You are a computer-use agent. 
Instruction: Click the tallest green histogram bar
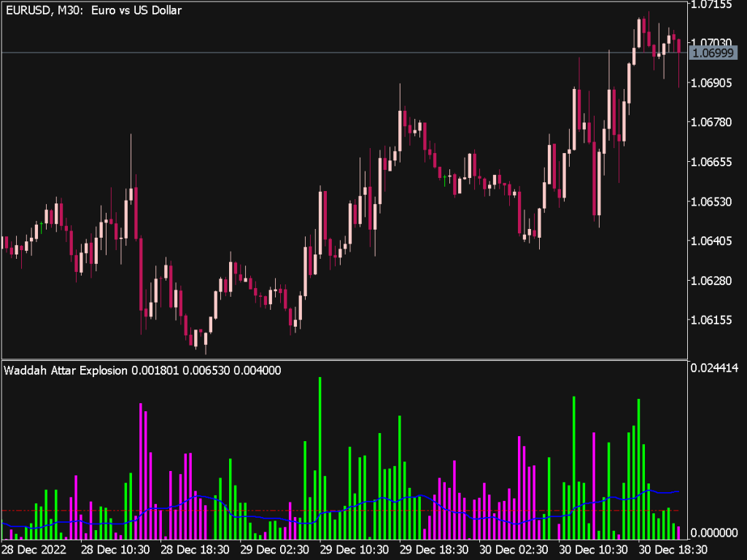[320, 458]
